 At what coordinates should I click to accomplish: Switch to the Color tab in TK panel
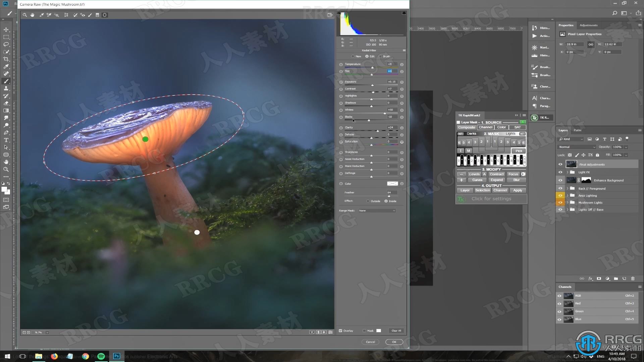pyautogui.click(x=501, y=127)
